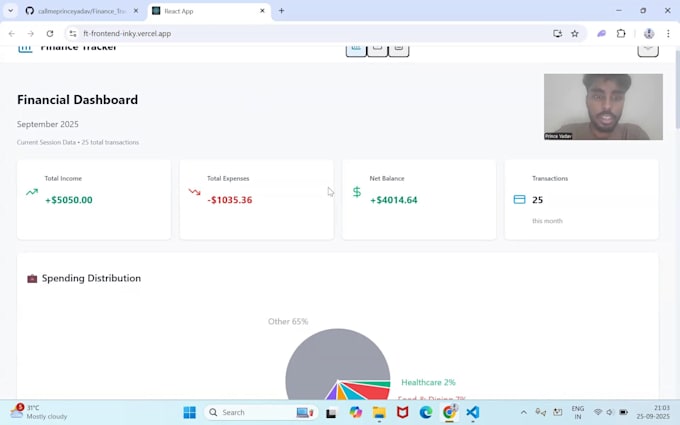Open McAfee from the taskbar
680x425 pixels.
[x=402, y=412]
